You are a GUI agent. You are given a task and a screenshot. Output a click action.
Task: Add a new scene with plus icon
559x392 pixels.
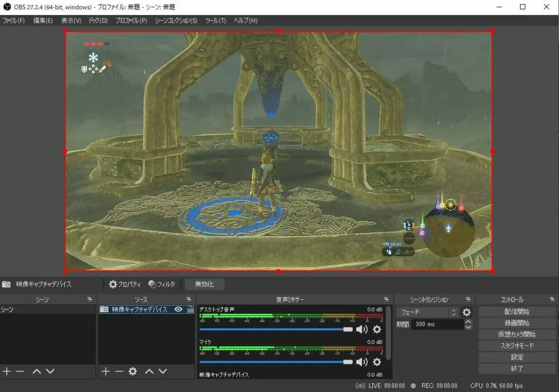pyautogui.click(x=7, y=371)
